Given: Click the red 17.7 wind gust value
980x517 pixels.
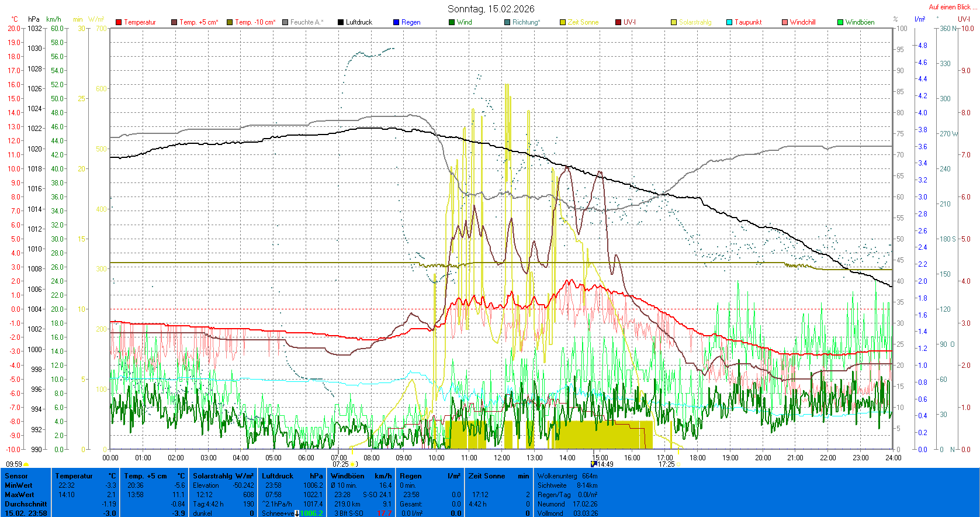Looking at the screenshot, I should point(384,513).
